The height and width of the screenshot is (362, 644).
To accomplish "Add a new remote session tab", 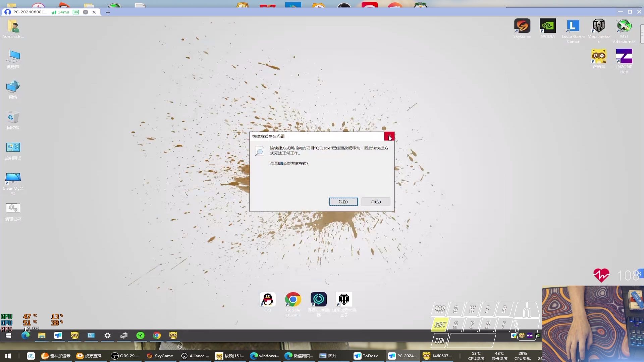I will (x=108, y=12).
